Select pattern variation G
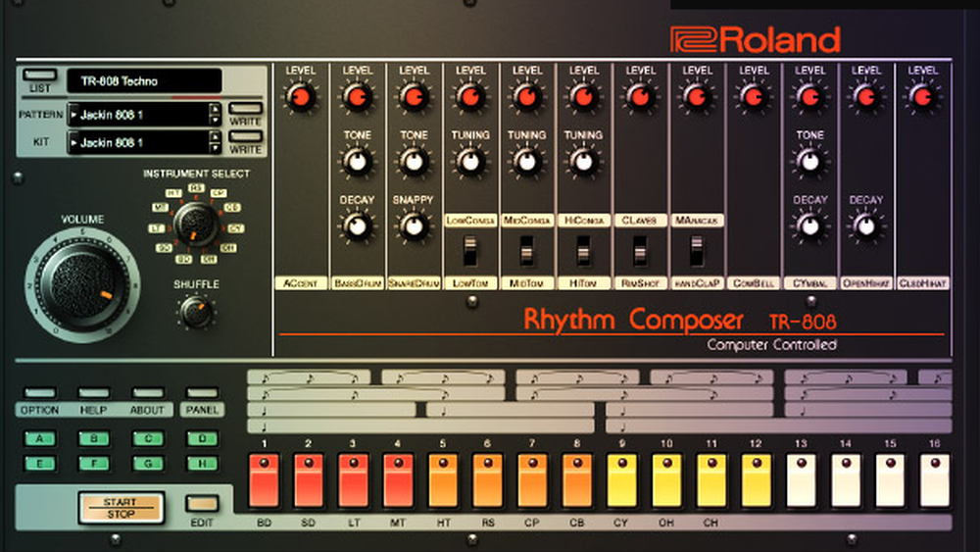The image size is (980, 552). click(148, 464)
